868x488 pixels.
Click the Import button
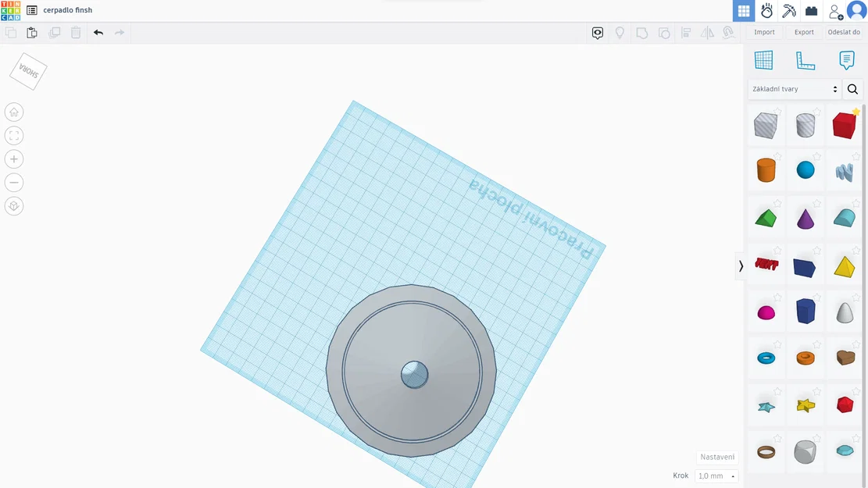click(x=764, y=32)
